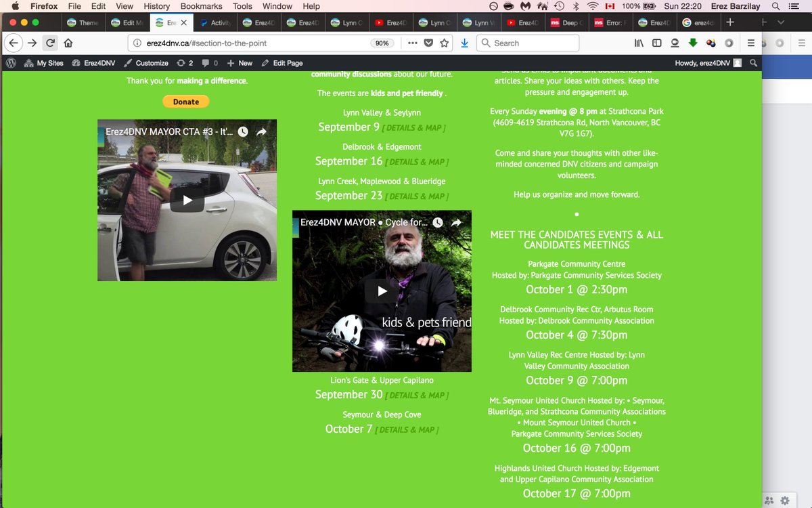The image size is (812, 508).
Task: Switch to the Theme tab
Action: coord(83,22)
